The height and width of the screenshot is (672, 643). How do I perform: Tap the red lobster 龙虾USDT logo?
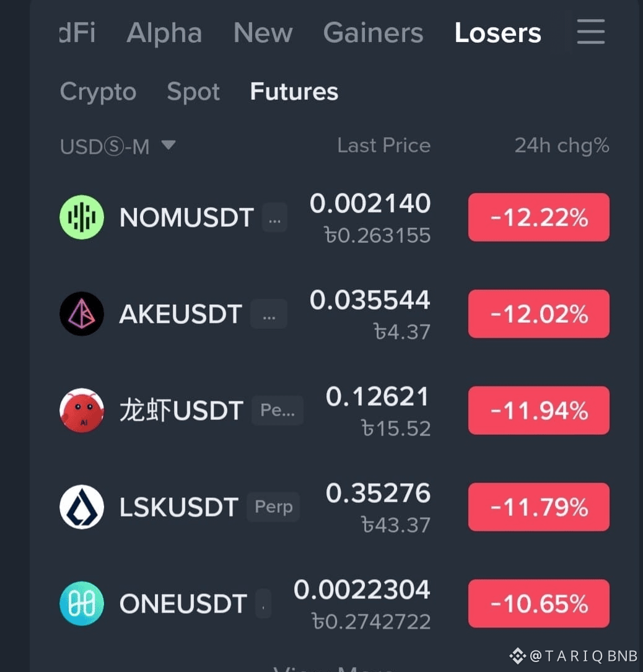81,410
